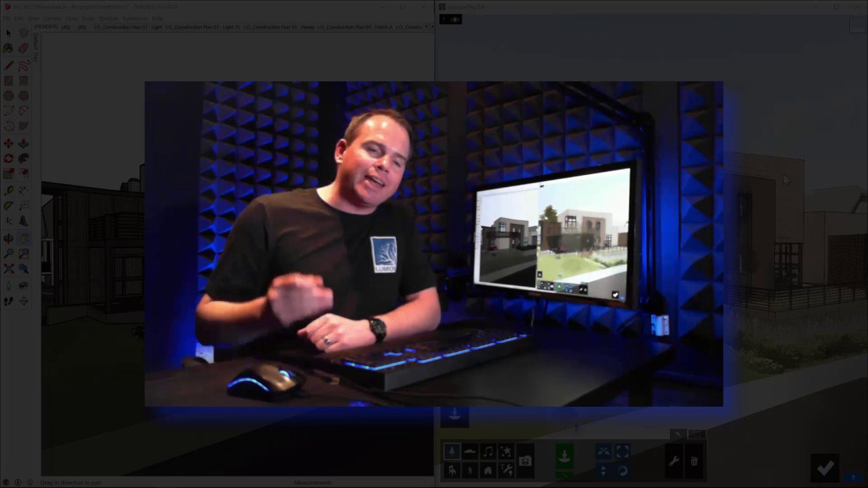Select the Rectangle tool
The image size is (868, 488).
[x=8, y=81]
